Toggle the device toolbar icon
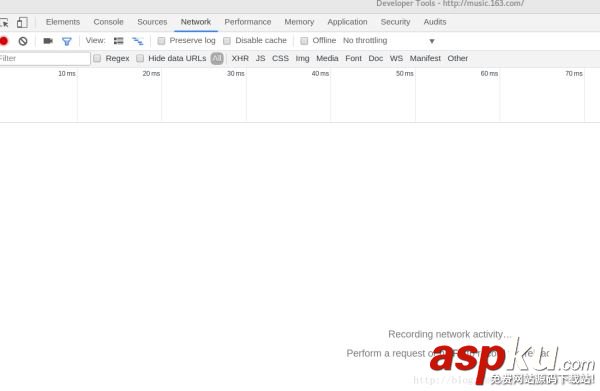 [x=22, y=23]
